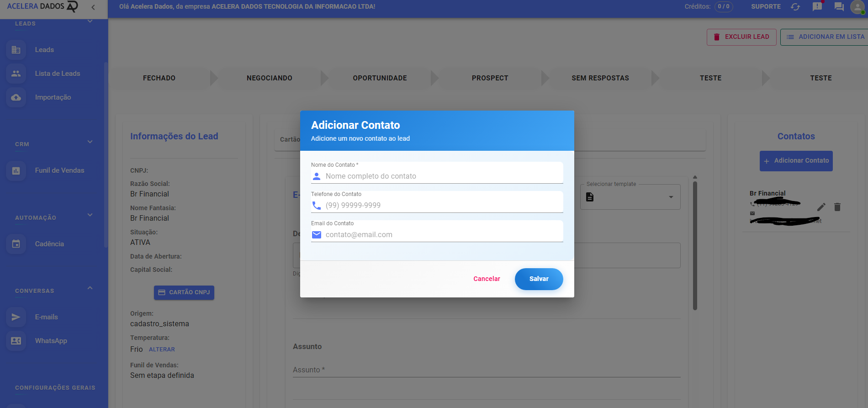Image resolution: width=868 pixels, height=408 pixels.
Task: Click the SUPORTE link in header
Action: (x=766, y=7)
